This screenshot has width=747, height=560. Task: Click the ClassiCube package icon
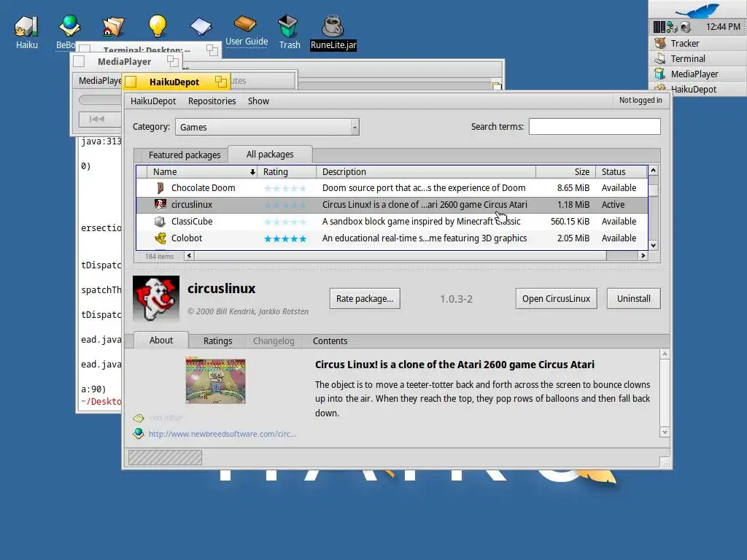[160, 222]
